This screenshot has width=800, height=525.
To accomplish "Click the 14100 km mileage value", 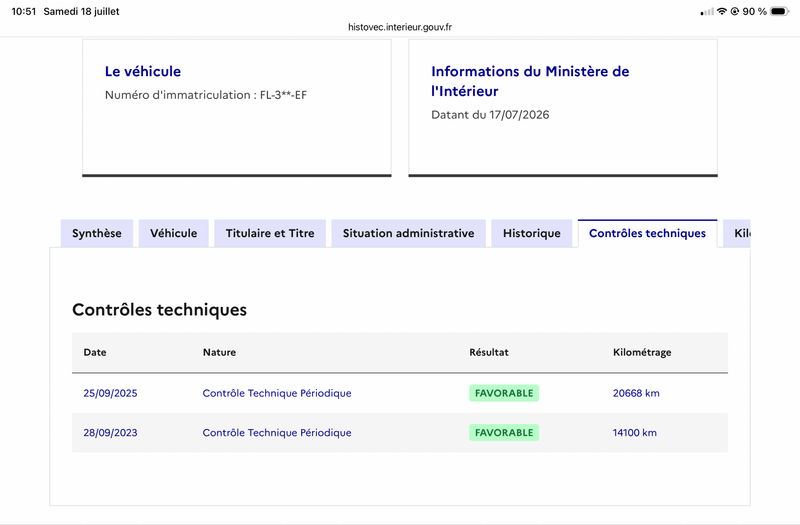I will pyautogui.click(x=635, y=433).
